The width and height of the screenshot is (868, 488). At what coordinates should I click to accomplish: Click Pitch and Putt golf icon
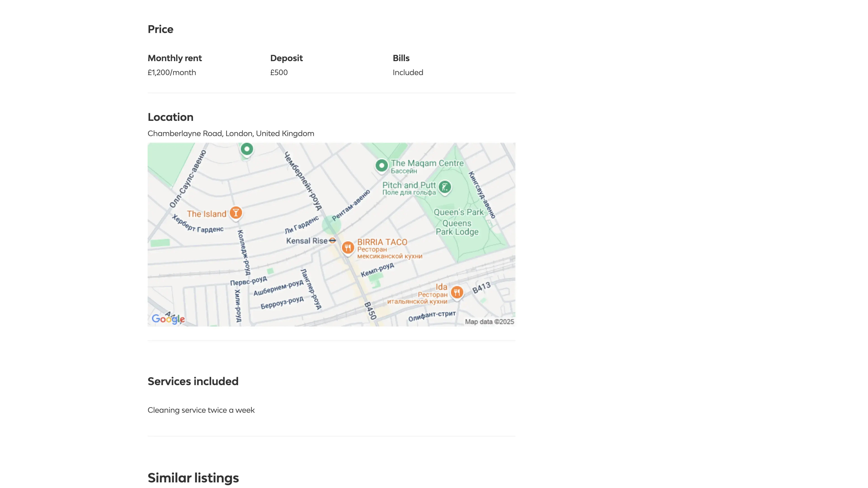(x=445, y=187)
